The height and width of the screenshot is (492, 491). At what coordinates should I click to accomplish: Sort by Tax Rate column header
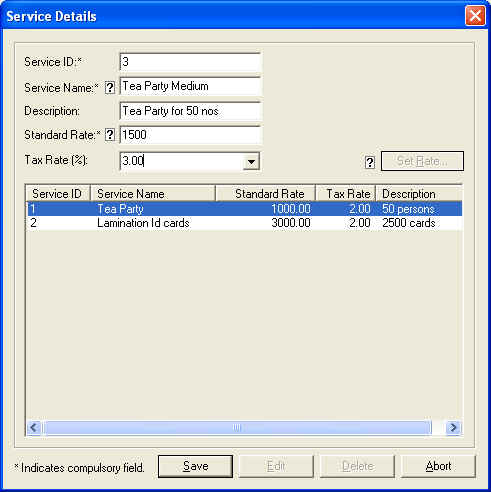[x=346, y=194]
